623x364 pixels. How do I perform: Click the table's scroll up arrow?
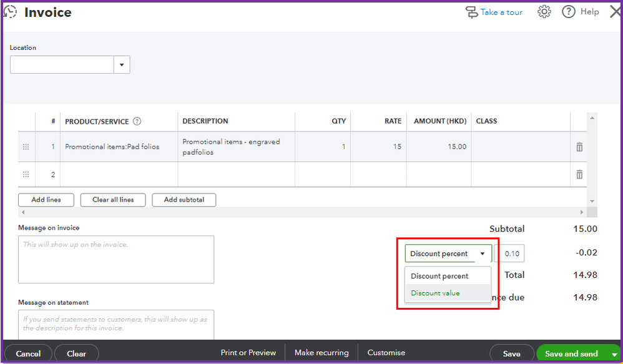pos(592,118)
